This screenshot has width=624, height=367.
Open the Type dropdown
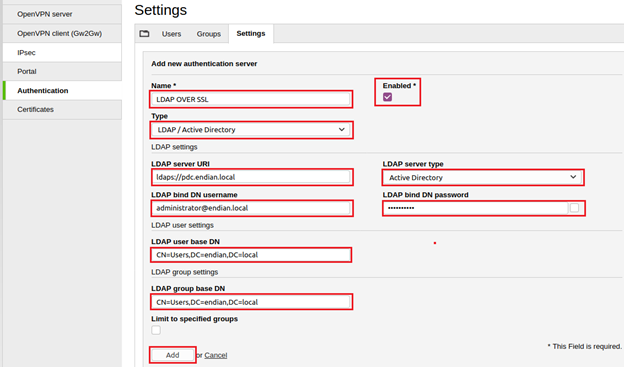tap(252, 130)
